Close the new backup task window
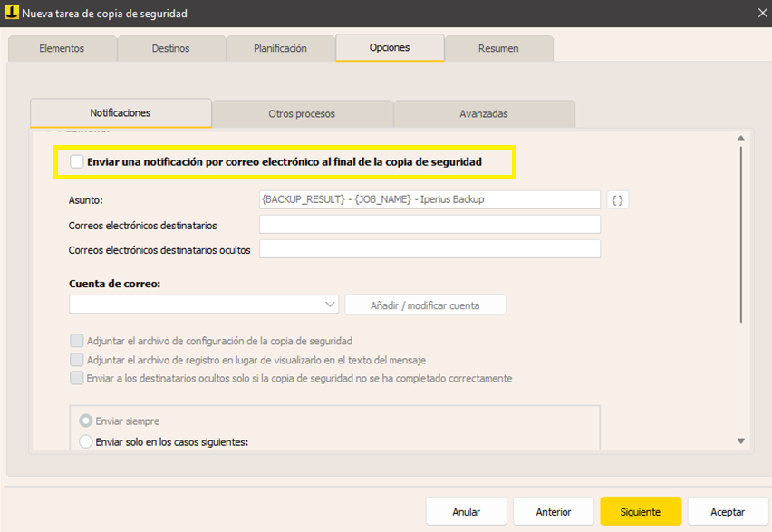The image size is (772, 532). [x=760, y=13]
